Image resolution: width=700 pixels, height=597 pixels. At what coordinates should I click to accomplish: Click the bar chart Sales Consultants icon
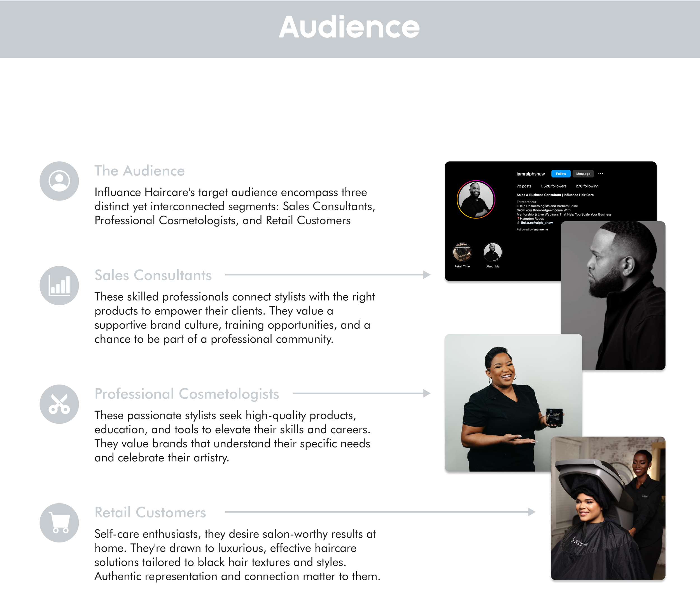[x=59, y=286]
